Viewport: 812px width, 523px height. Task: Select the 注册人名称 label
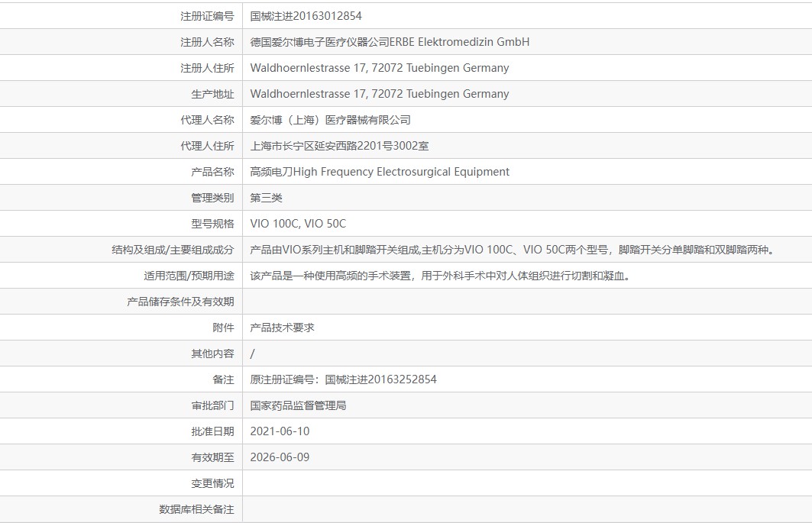point(207,42)
